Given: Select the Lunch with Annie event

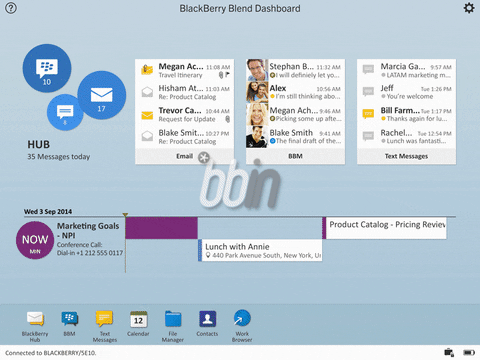Looking at the screenshot, I should coord(260,250).
